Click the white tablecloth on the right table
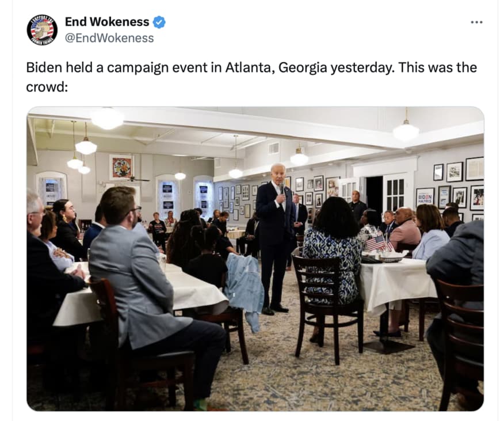Image resolution: width=504 pixels, height=421 pixels. pyautogui.click(x=397, y=283)
